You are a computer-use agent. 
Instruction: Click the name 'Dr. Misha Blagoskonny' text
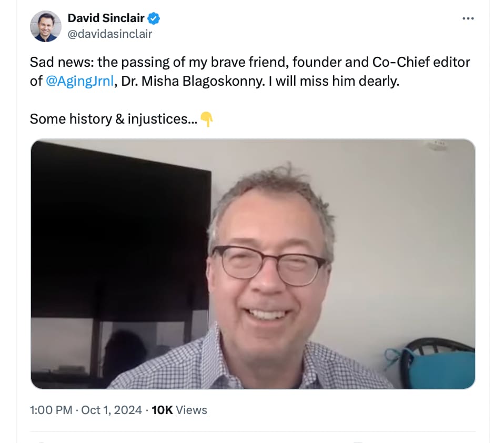point(193,81)
